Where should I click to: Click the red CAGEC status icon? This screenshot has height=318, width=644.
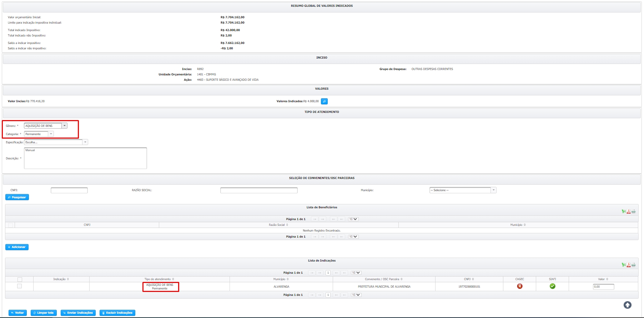520,286
